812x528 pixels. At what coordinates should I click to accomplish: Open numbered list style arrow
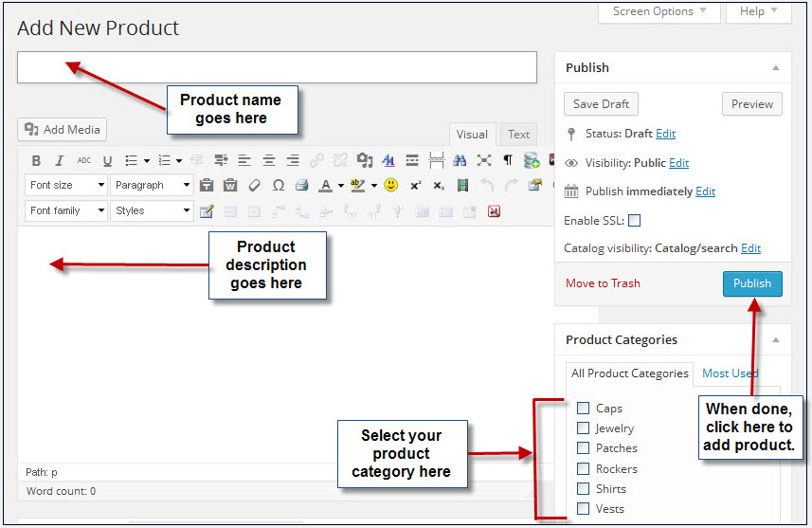(x=179, y=161)
